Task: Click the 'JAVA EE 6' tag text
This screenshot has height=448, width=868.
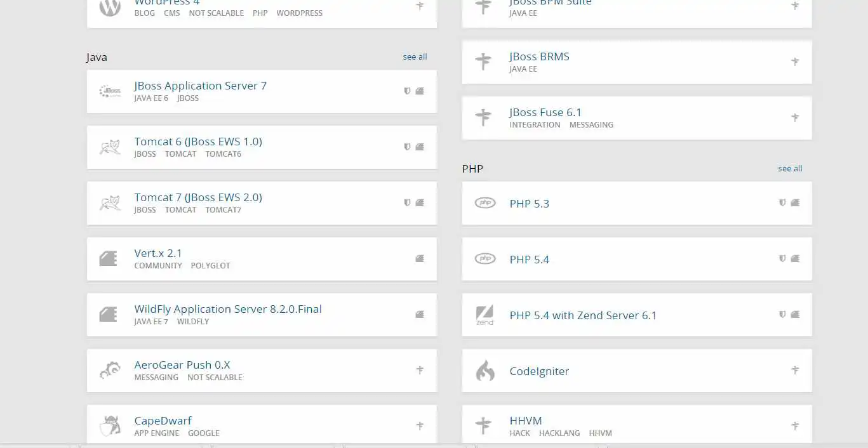Action: tap(151, 98)
